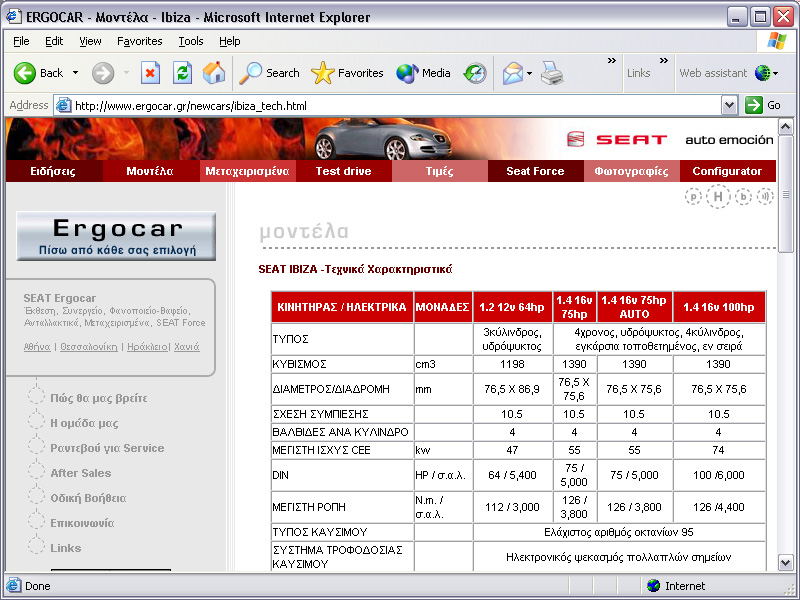The height and width of the screenshot is (600, 800).
Task: Open the Help menu
Action: [230, 41]
